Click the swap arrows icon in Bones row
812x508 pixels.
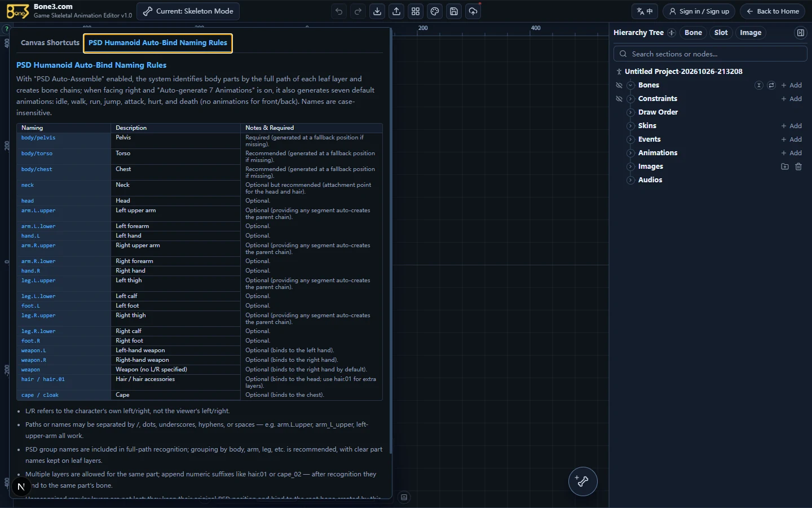pos(771,85)
